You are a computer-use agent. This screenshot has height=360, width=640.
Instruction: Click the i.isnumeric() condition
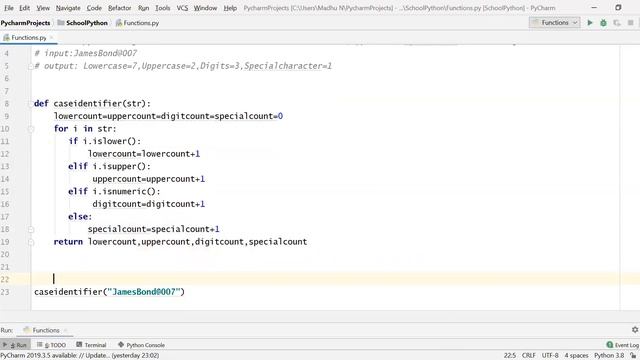[x=127, y=191]
